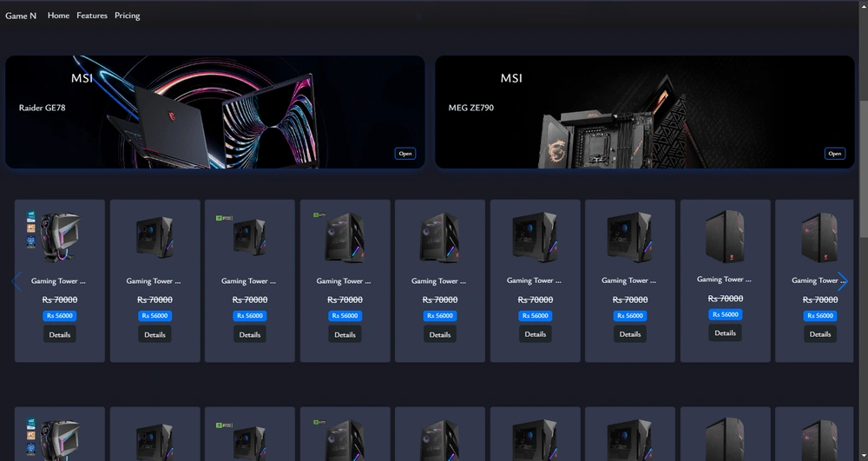Click the Gaming Tower title on the fifth top-row card
This screenshot has width=868, height=461.
[x=439, y=281]
